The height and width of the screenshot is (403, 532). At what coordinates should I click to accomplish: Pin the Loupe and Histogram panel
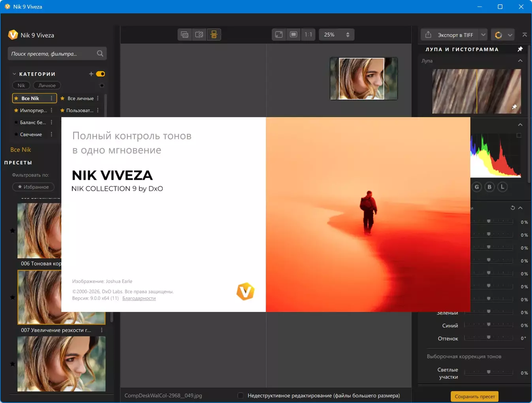[x=520, y=49]
